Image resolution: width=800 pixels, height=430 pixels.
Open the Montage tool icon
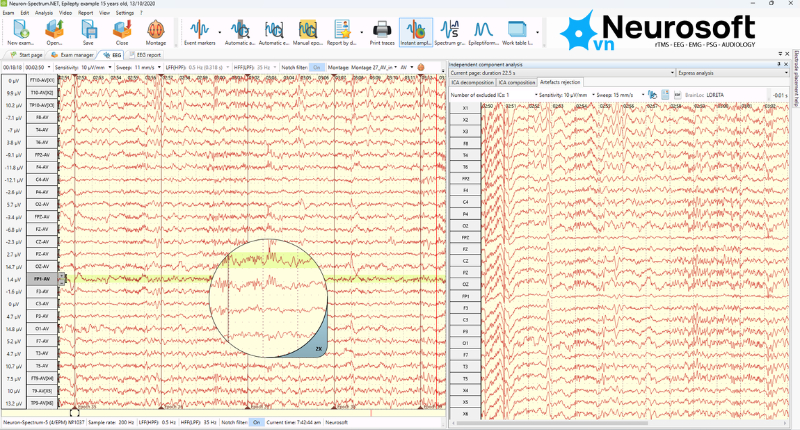(x=156, y=30)
